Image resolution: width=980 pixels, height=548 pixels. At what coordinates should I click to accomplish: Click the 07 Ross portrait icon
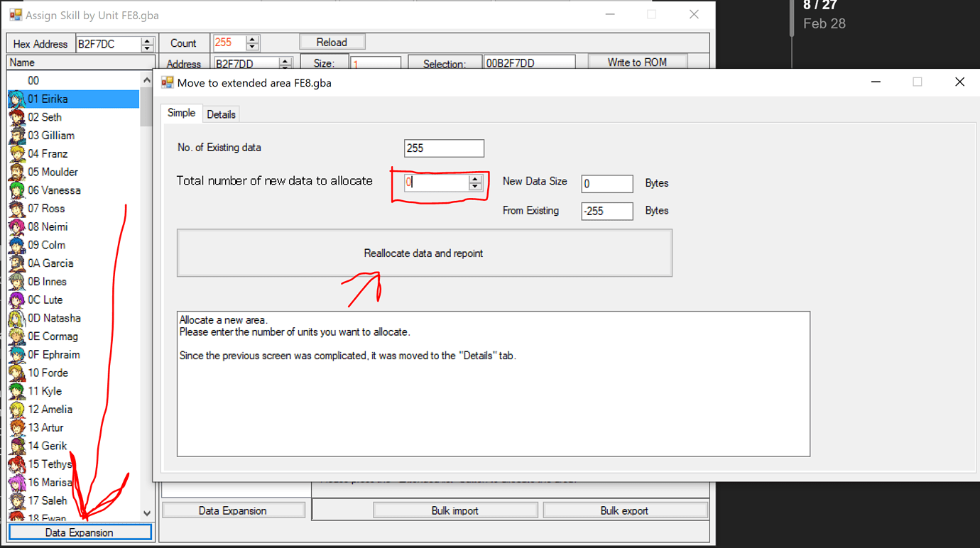(21, 208)
